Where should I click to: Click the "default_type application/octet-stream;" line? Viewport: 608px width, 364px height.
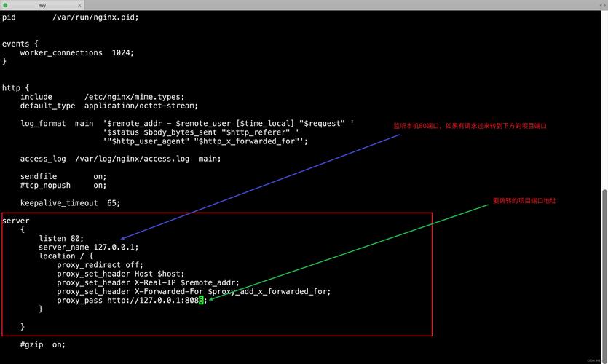pyautogui.click(x=109, y=106)
